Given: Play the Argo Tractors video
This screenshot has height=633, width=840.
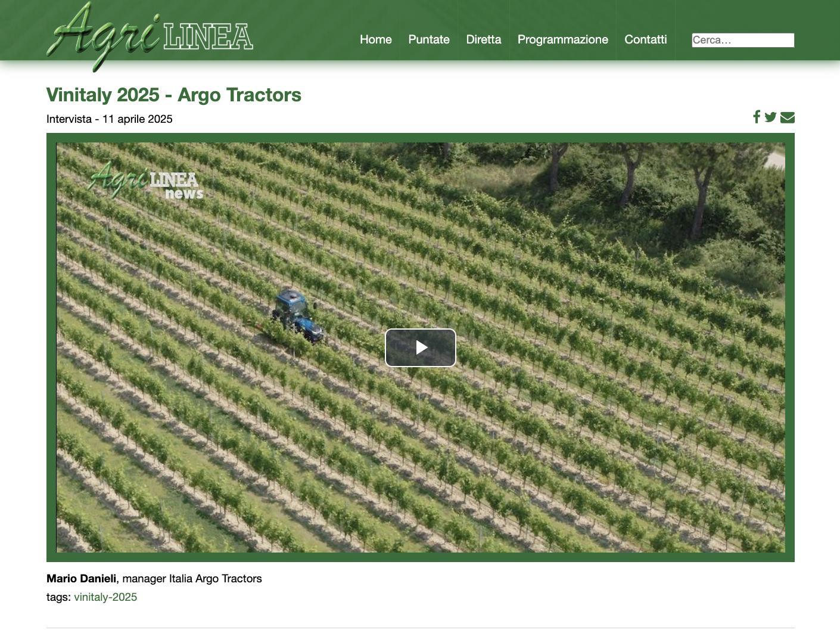Looking at the screenshot, I should coord(421,347).
